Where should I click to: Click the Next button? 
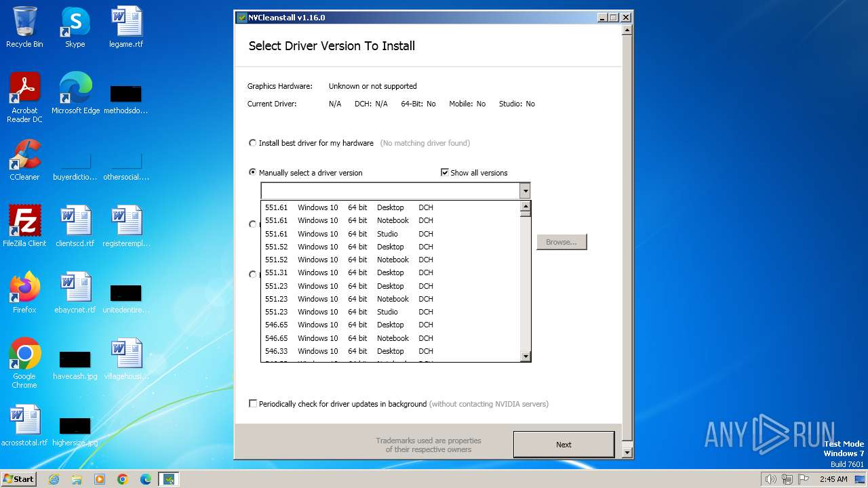click(x=564, y=445)
